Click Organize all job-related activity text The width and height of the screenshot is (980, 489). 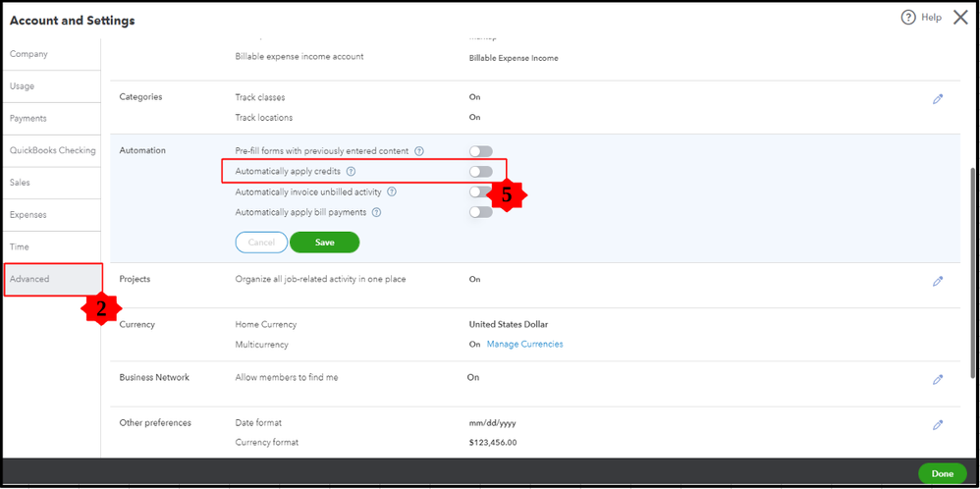point(320,279)
